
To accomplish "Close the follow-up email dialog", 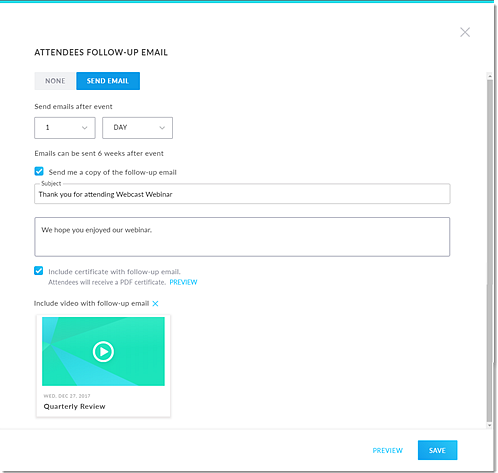I will [x=465, y=32].
